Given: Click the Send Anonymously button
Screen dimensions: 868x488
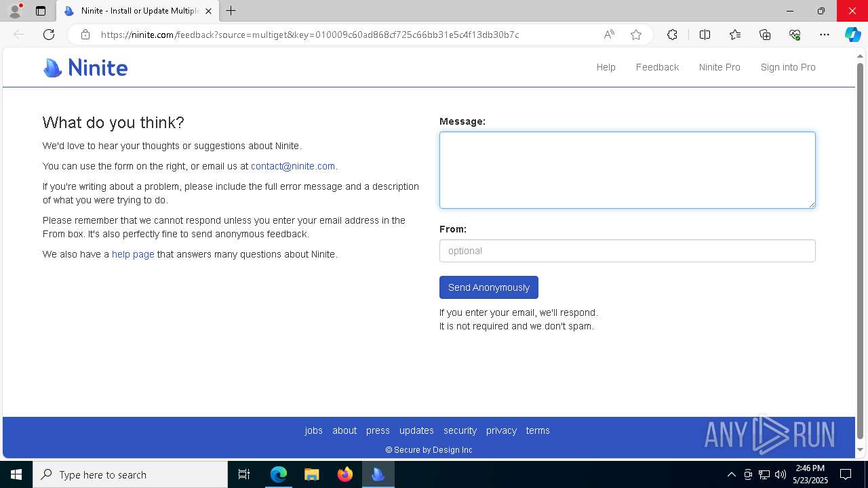Looking at the screenshot, I should pyautogui.click(x=489, y=287).
